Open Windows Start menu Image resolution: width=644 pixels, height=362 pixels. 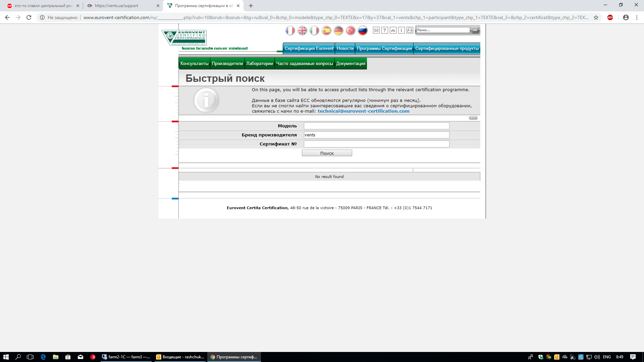click(x=6, y=357)
